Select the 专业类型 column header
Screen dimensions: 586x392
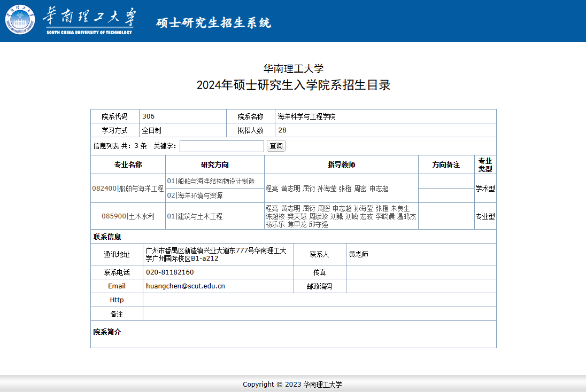click(x=485, y=164)
